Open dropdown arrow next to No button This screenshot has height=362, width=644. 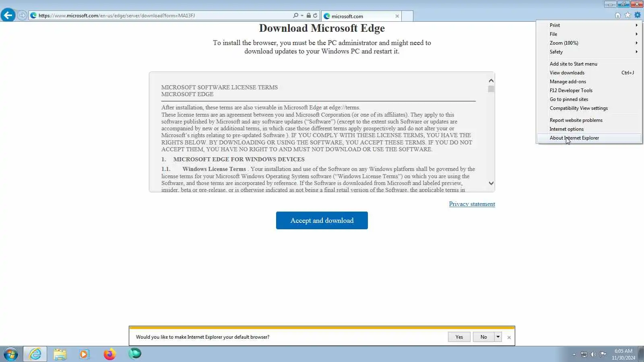click(498, 337)
